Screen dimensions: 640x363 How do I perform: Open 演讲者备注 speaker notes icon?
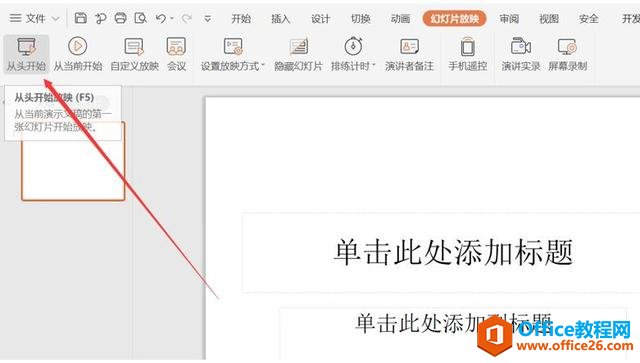pos(409,47)
